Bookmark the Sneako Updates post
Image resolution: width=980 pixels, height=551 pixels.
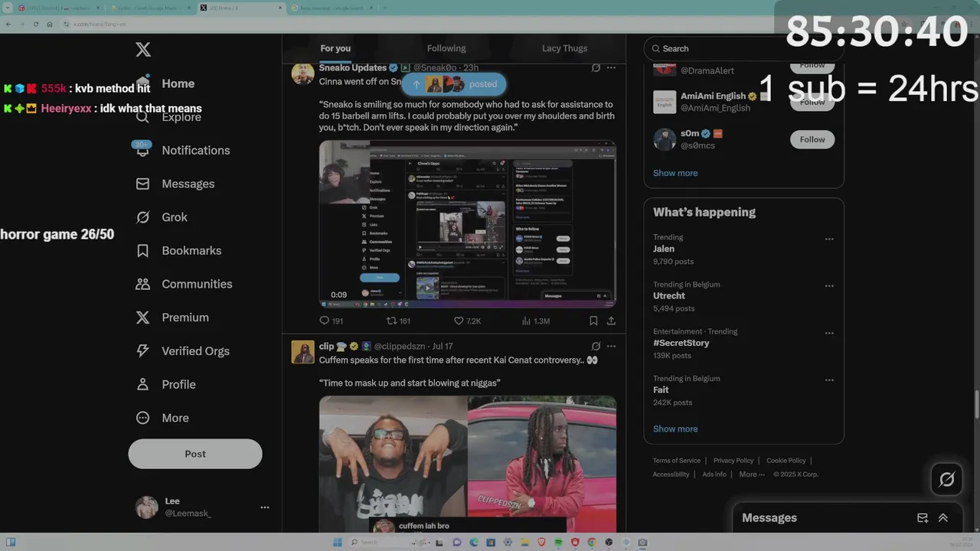coord(593,321)
